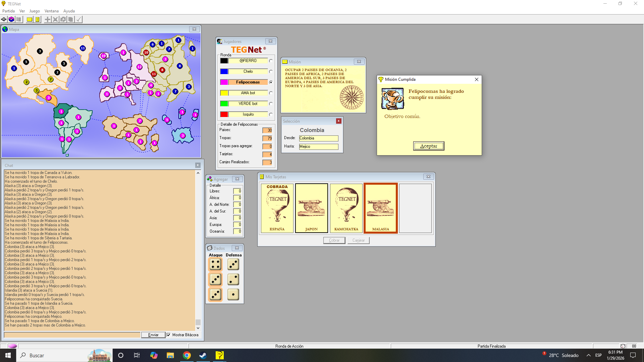
Task: Click the checkmark end-turn toolbar icon
Action: coord(78,19)
